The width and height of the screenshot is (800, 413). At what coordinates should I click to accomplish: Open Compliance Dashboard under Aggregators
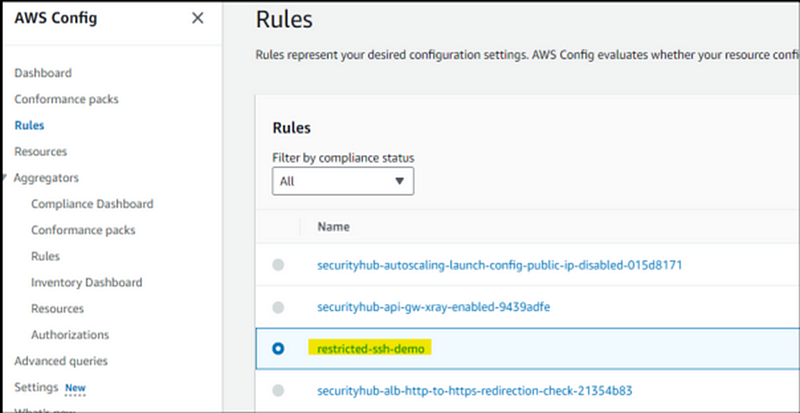click(x=92, y=204)
